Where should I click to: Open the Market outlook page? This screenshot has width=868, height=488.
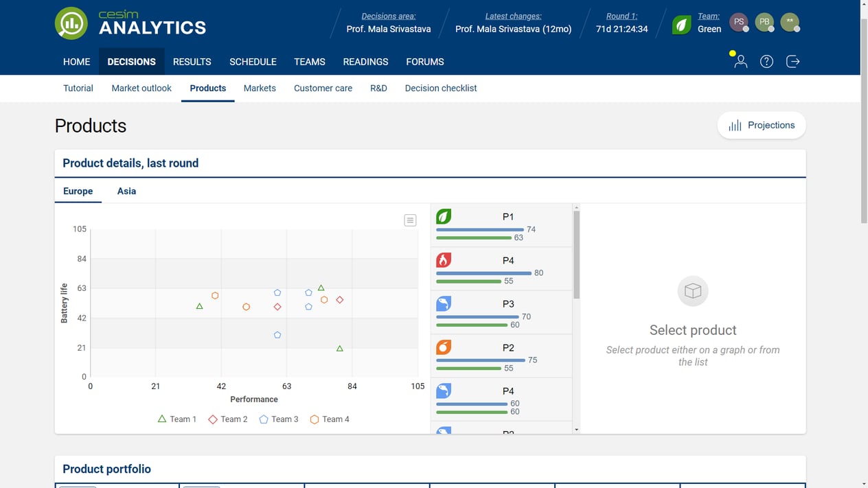pos(141,88)
